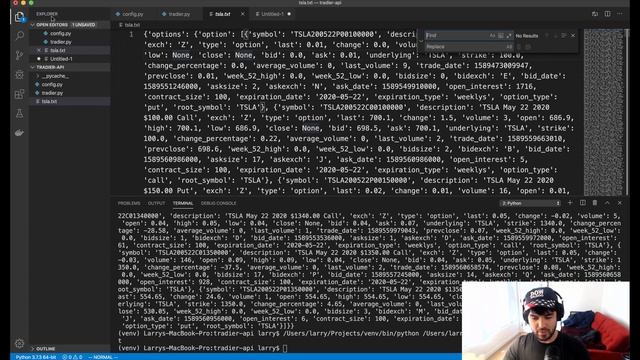Close the terminal panel
The width and height of the screenshot is (640, 360).
click(620, 203)
